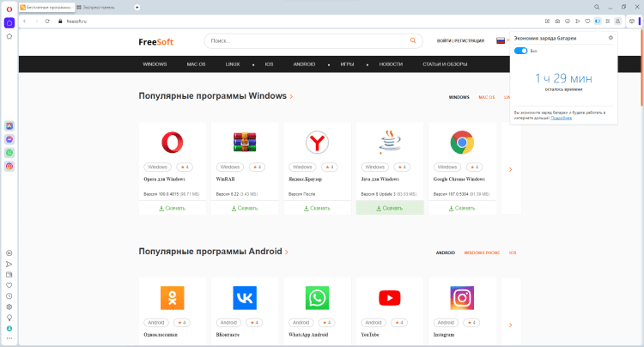Expand Популярные программы Android chevron
The width and height of the screenshot is (644, 347).
tap(287, 253)
